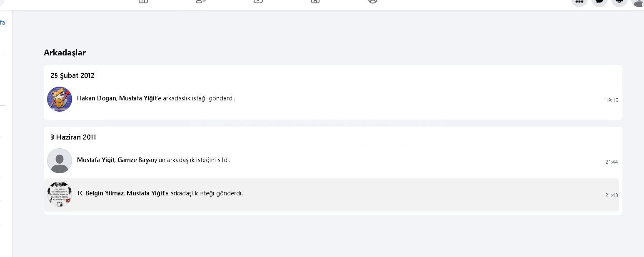Go to the Home icon in top navigation

point(143,1)
